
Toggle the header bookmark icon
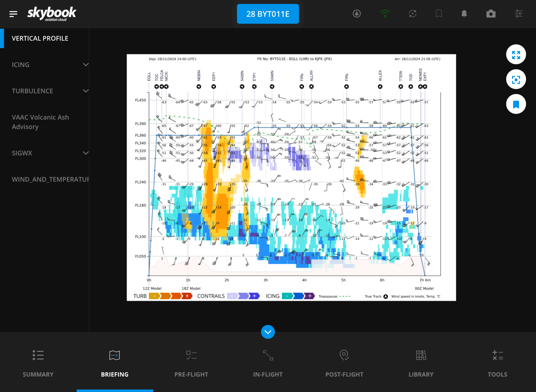click(x=438, y=14)
